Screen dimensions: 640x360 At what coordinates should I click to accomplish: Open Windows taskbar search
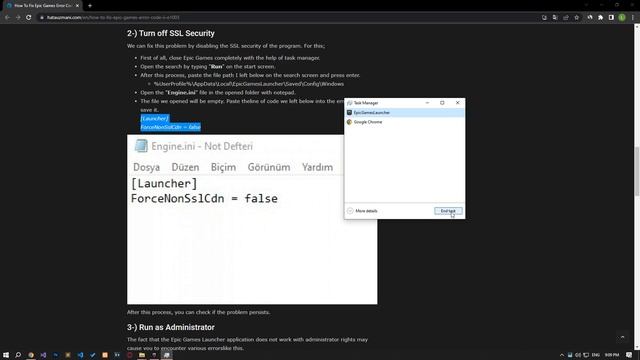pos(18,355)
